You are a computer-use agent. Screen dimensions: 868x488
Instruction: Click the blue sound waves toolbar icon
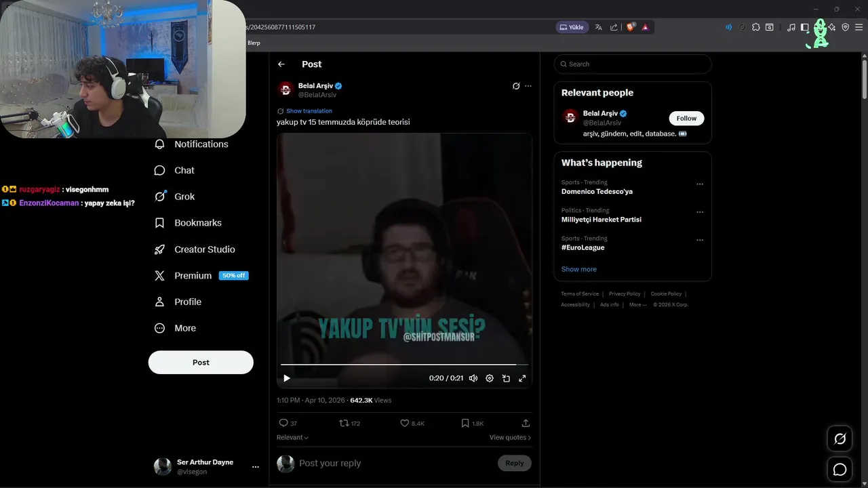pos(728,27)
